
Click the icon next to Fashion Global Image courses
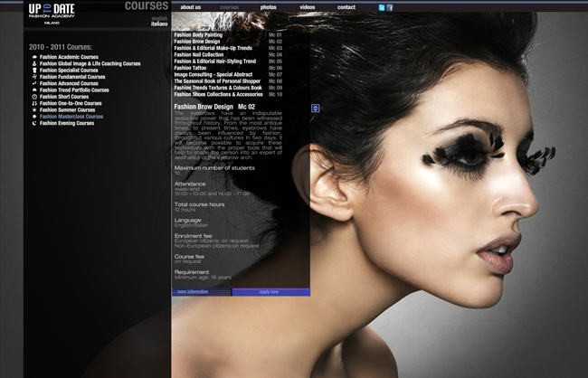tap(34, 63)
